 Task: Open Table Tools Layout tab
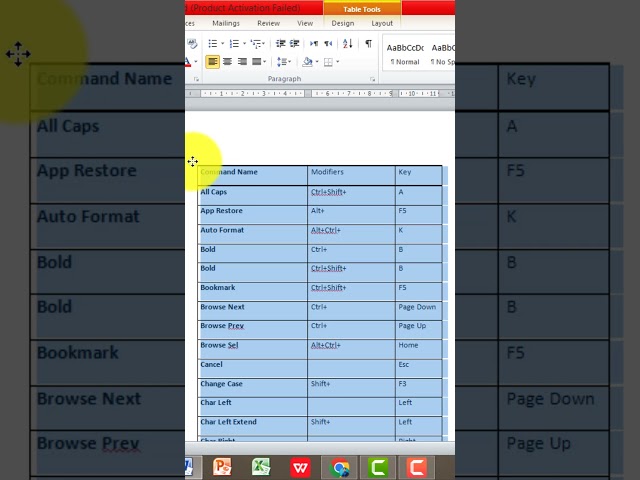tap(382, 23)
